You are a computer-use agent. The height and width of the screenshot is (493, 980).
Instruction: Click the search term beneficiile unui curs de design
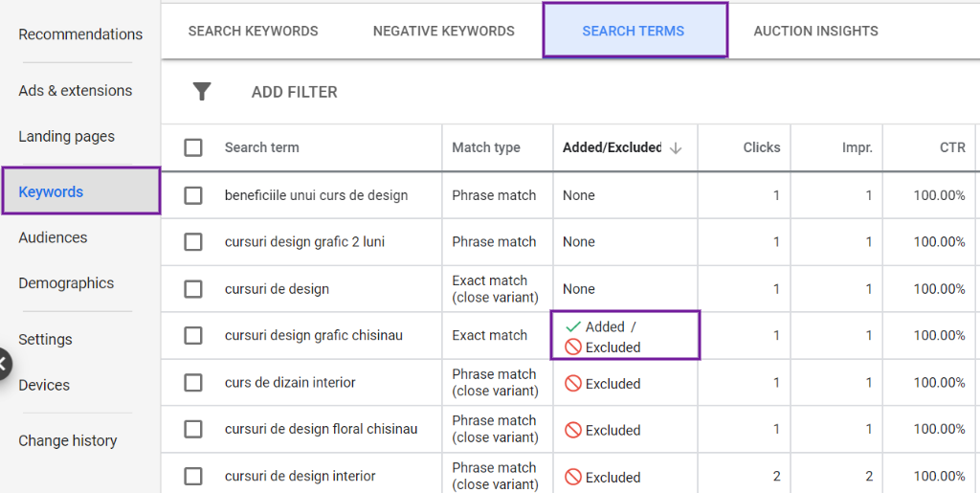316,195
